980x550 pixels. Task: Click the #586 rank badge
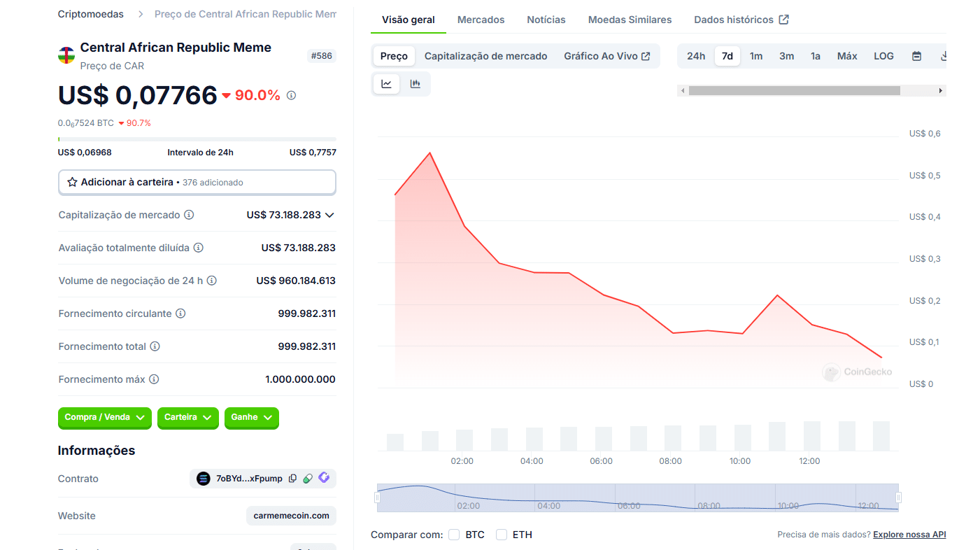pyautogui.click(x=322, y=56)
